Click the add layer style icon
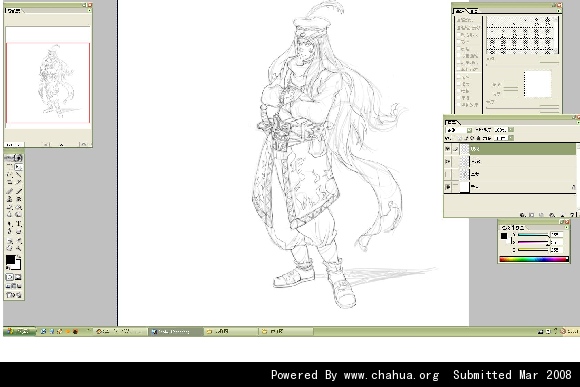 pyautogui.click(x=522, y=215)
